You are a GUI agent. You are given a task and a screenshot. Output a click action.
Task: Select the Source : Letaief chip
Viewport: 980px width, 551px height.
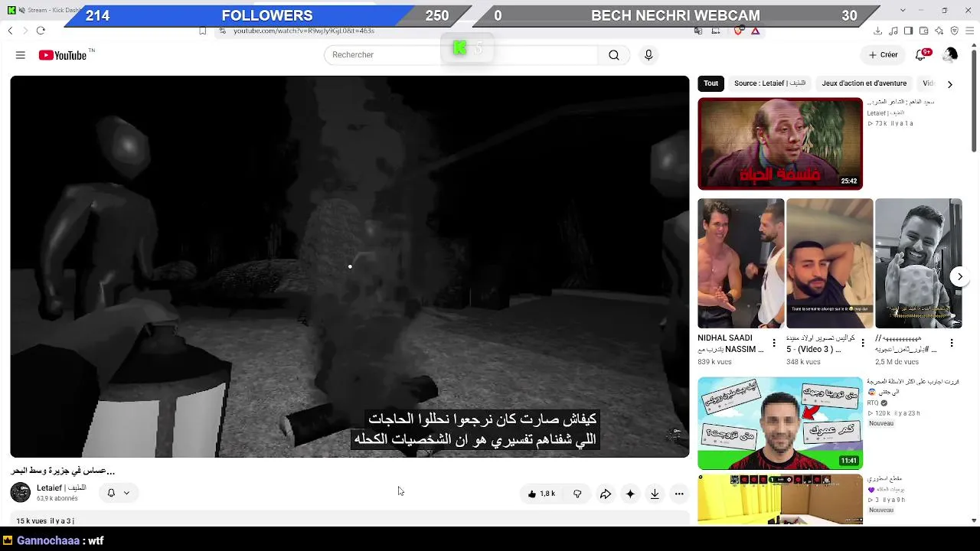[769, 83]
